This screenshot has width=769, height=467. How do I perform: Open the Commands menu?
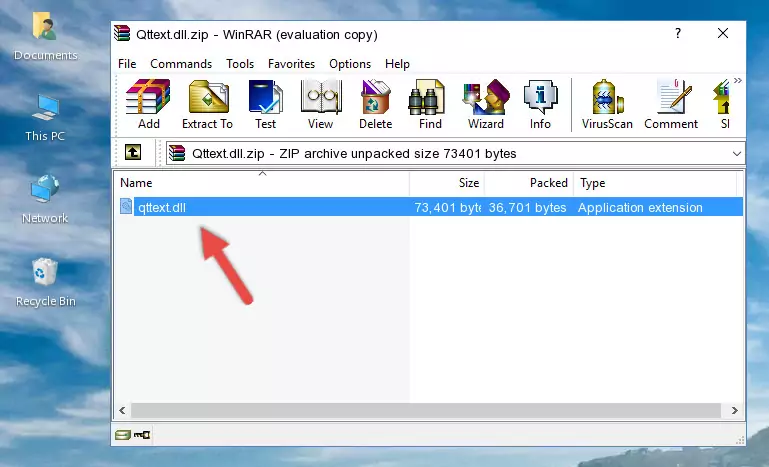181,64
